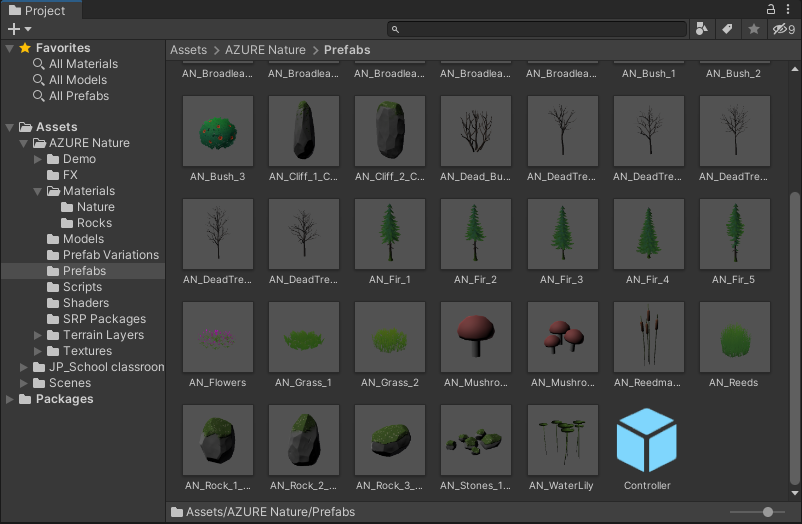Viewport: 802px width, 524px height.
Task: Select the AN_Fir_2 prefab thumbnail
Action: click(x=476, y=234)
